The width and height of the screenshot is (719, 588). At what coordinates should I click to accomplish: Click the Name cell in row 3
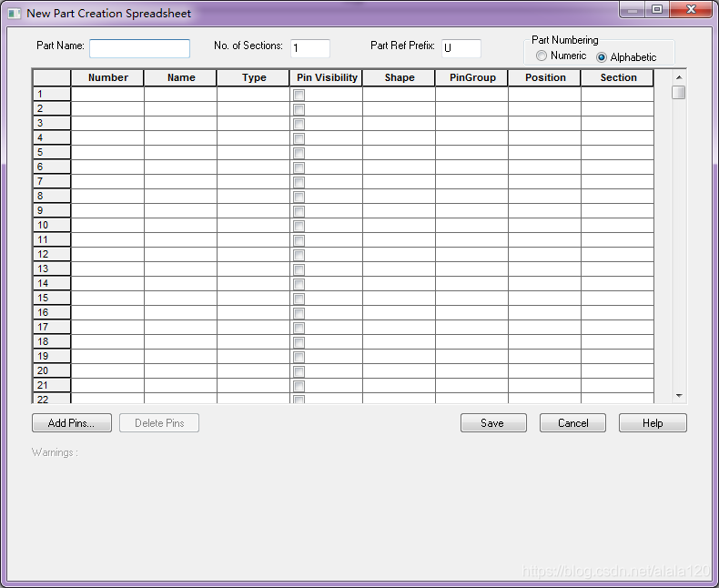point(180,123)
